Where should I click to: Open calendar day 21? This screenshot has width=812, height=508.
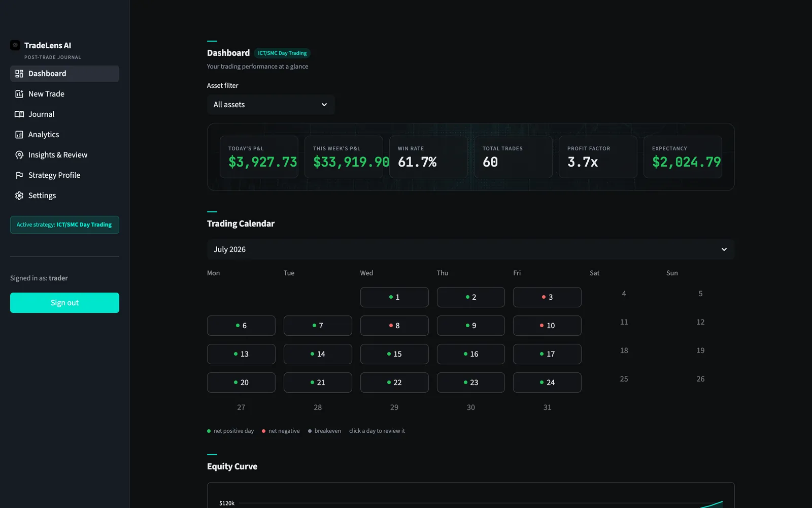[x=318, y=383]
